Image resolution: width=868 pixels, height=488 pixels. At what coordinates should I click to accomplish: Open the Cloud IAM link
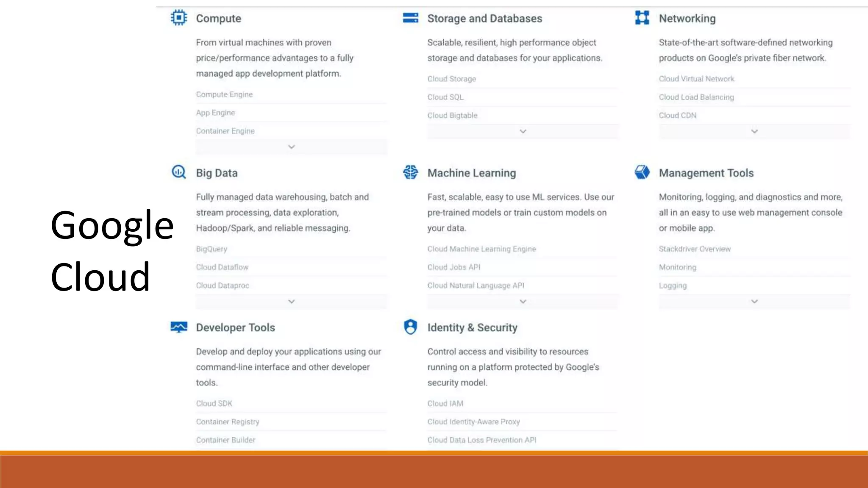[x=445, y=404]
